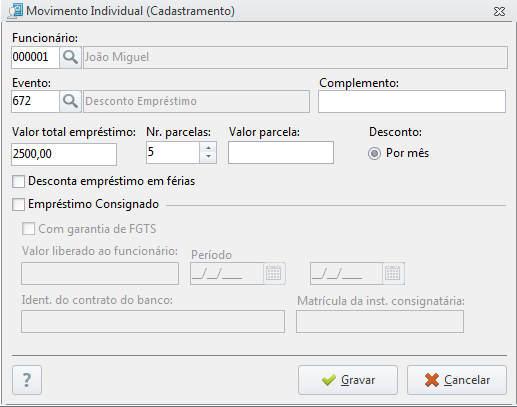Save with the Gravar button
Viewport: 517px width, 407px height.
click(348, 380)
